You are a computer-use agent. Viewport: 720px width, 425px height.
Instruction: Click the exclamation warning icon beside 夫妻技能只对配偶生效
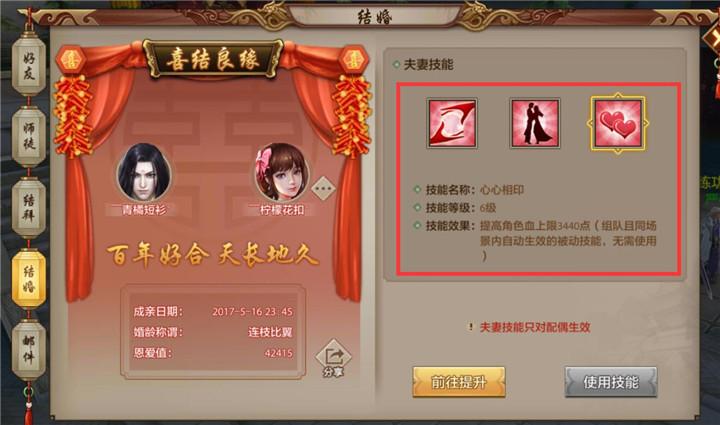470,327
